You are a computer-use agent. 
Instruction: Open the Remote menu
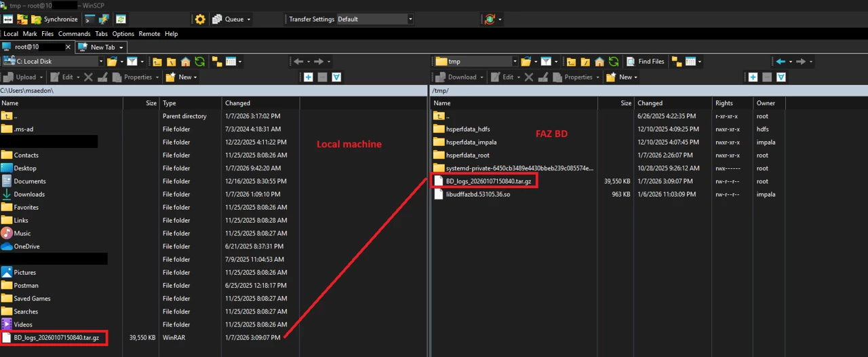coord(149,33)
